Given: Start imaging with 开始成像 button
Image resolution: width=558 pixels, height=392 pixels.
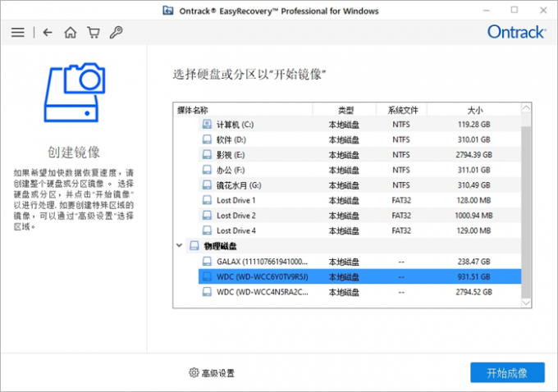Looking at the screenshot, I should [507, 372].
